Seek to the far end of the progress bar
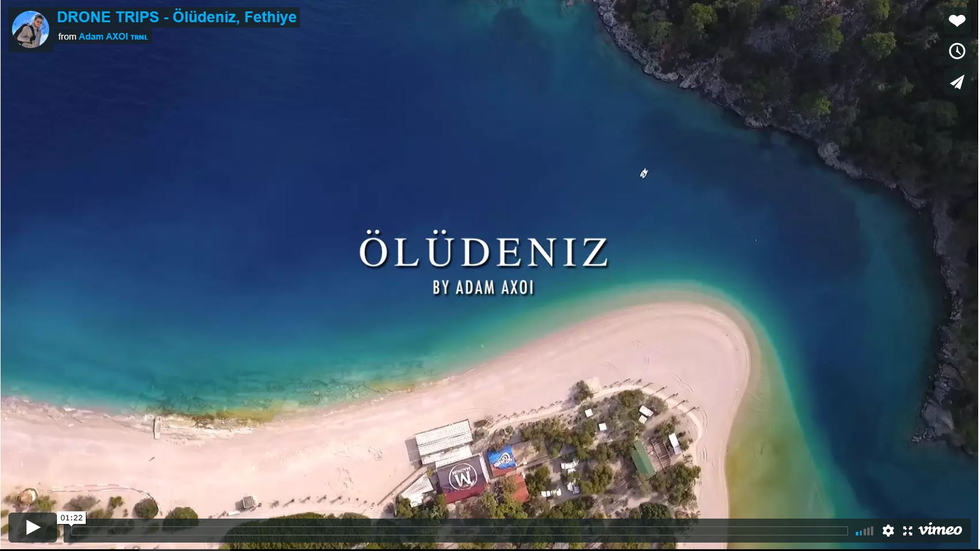 tap(847, 531)
